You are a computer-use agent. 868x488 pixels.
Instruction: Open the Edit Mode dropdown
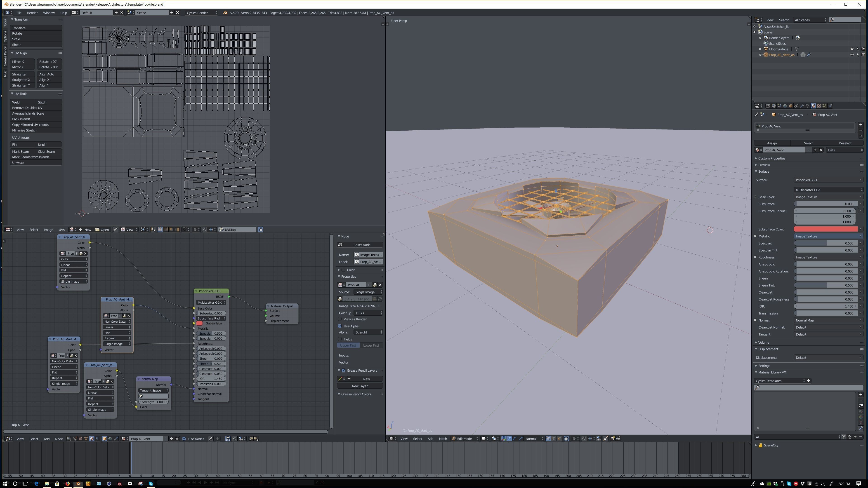coord(465,439)
